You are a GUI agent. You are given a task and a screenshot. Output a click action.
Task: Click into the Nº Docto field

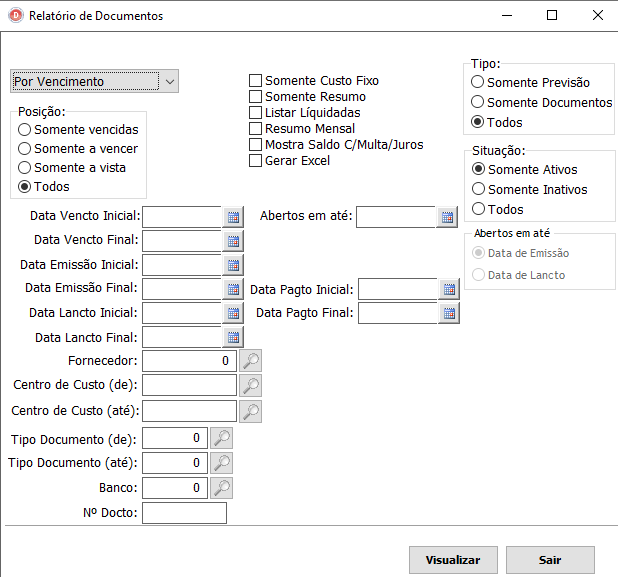184,513
